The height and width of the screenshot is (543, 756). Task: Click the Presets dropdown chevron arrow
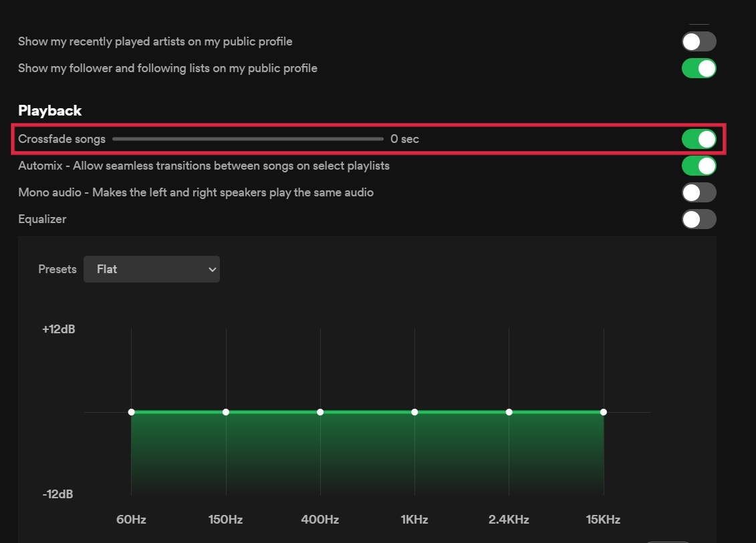tap(212, 269)
